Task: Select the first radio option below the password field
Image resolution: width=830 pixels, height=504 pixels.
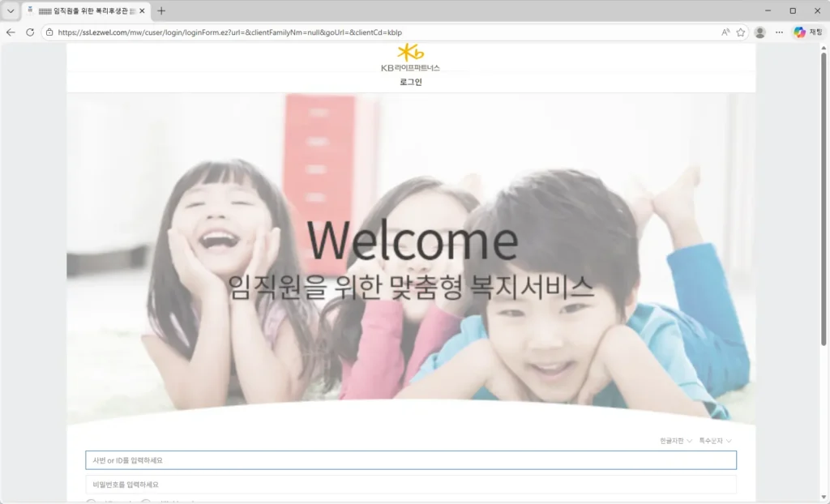Action: [92, 501]
